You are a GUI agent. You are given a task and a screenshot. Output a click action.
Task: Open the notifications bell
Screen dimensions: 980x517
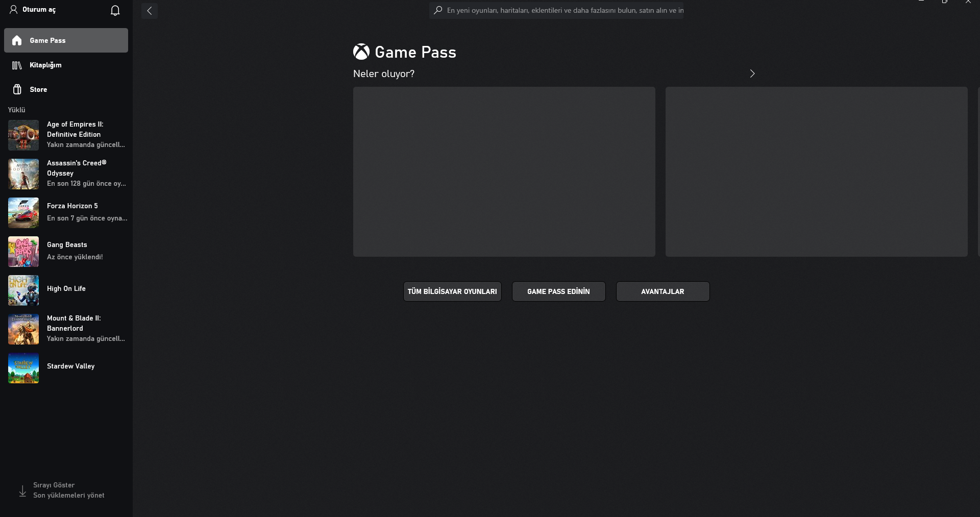coord(115,11)
